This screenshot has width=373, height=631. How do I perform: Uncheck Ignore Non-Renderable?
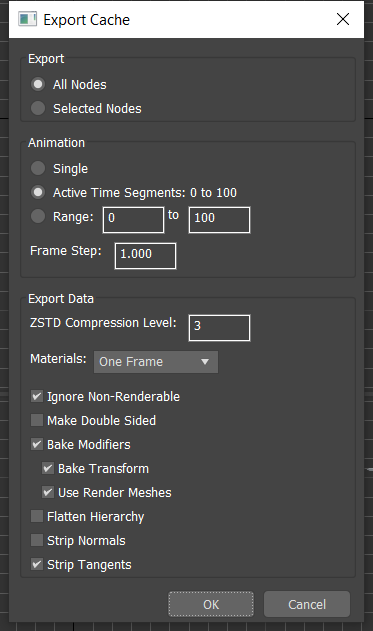[x=37, y=396]
